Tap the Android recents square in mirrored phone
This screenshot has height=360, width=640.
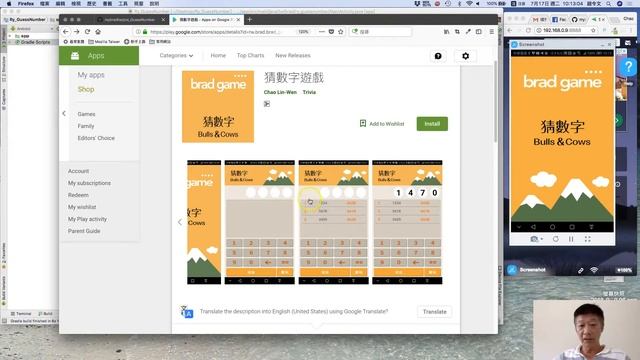click(572, 227)
